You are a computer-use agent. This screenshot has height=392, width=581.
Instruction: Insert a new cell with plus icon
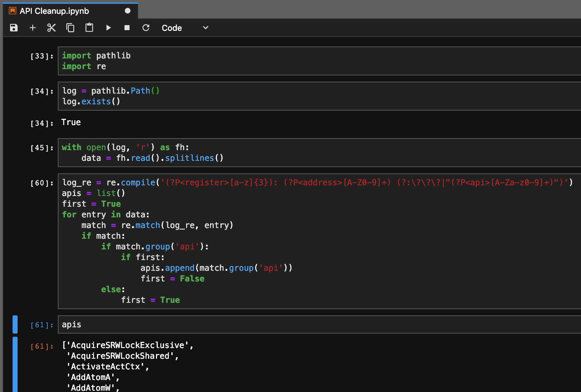click(x=33, y=28)
